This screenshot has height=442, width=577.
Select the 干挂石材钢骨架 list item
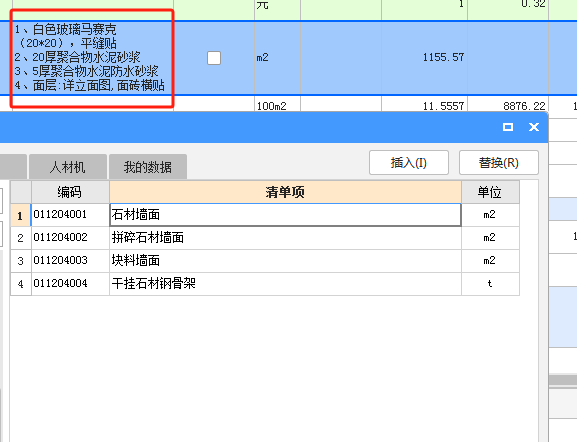285,284
